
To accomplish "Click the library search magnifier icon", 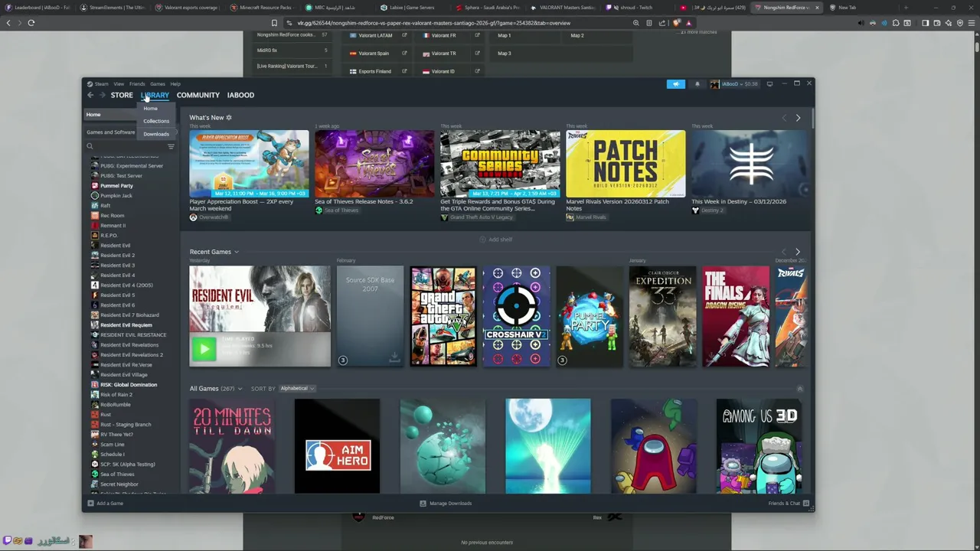I will click(90, 146).
